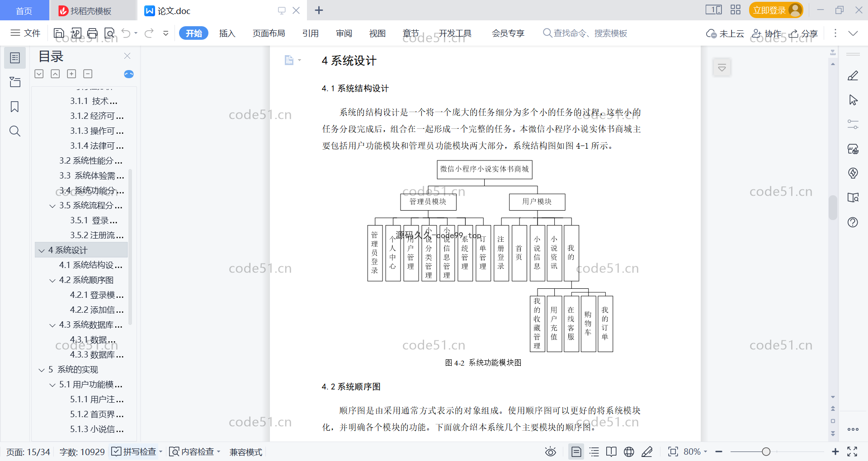Click the 未上云 cloud status button
Screen dimensions: 868x461
pyautogui.click(x=725, y=33)
